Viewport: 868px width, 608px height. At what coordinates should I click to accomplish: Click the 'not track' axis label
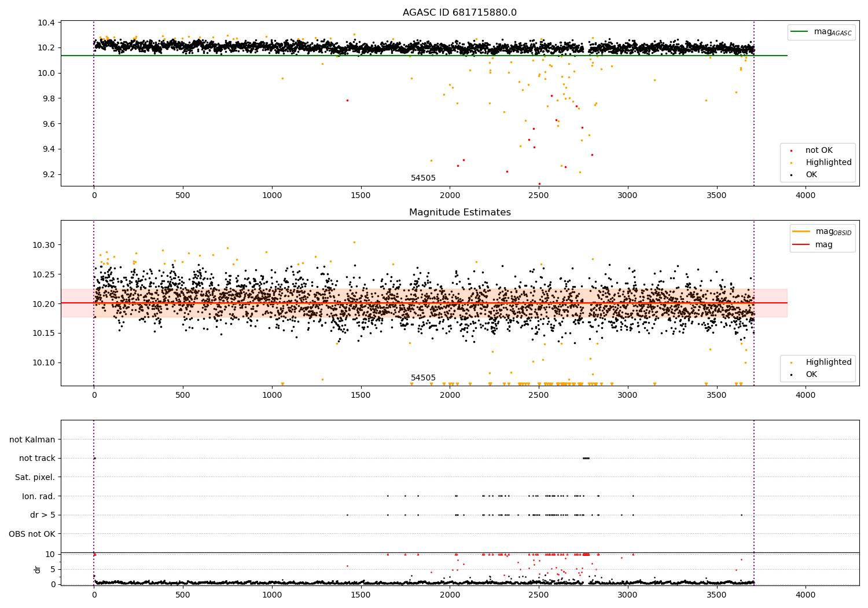point(37,458)
